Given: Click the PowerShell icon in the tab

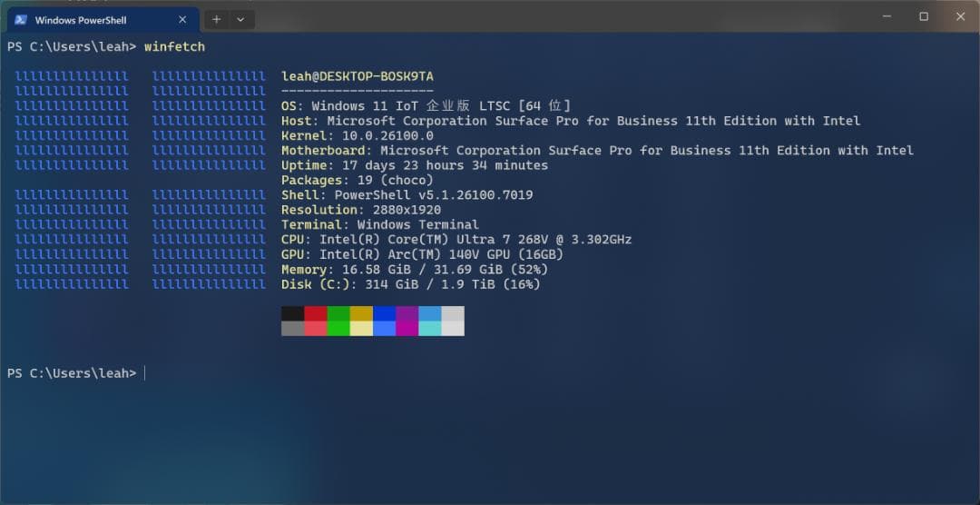Looking at the screenshot, I should pyautogui.click(x=20, y=19).
